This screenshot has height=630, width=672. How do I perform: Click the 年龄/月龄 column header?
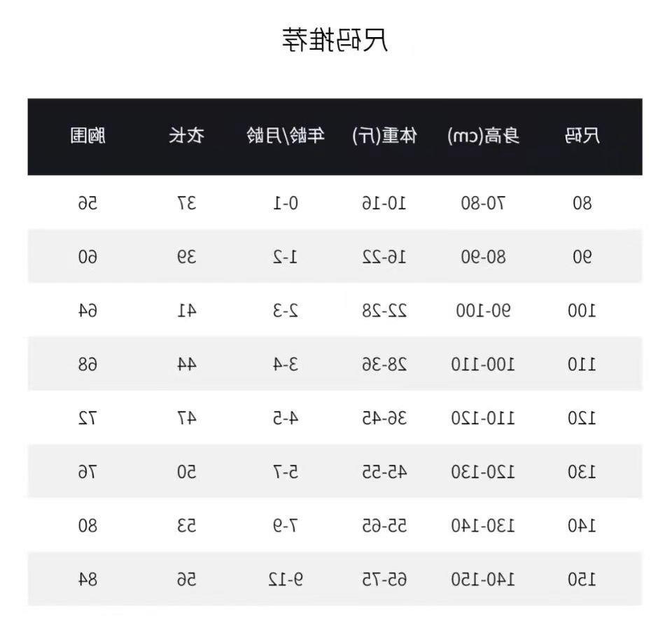tap(286, 136)
